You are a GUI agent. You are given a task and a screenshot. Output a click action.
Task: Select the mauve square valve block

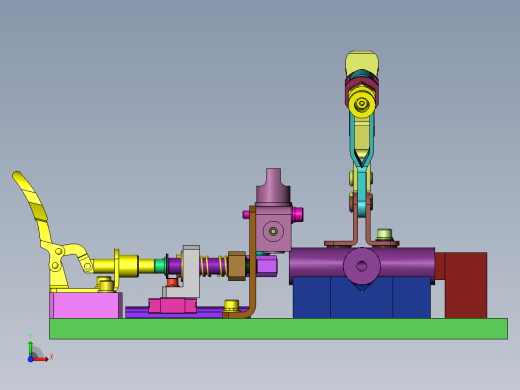[273, 228]
